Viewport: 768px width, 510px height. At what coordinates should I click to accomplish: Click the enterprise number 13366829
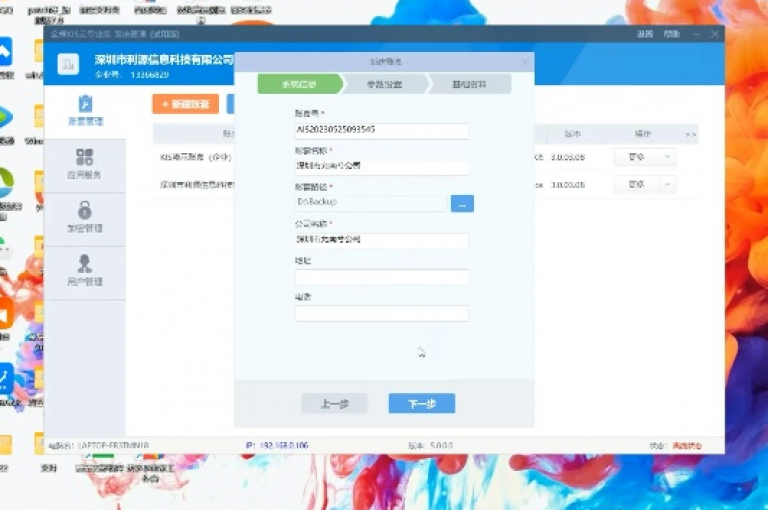click(149, 74)
